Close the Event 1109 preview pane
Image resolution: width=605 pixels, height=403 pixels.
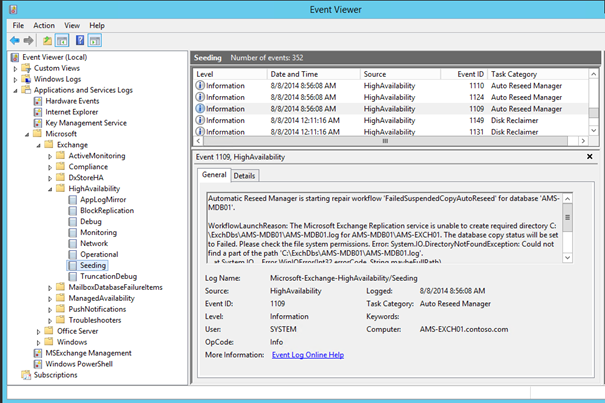(589, 156)
